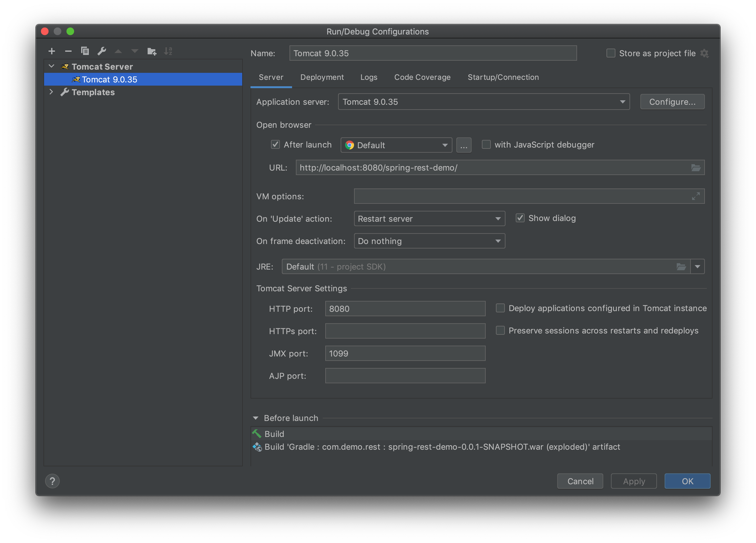Expand the VM options field with arrows icon
This screenshot has height=543, width=756.
coord(696,196)
